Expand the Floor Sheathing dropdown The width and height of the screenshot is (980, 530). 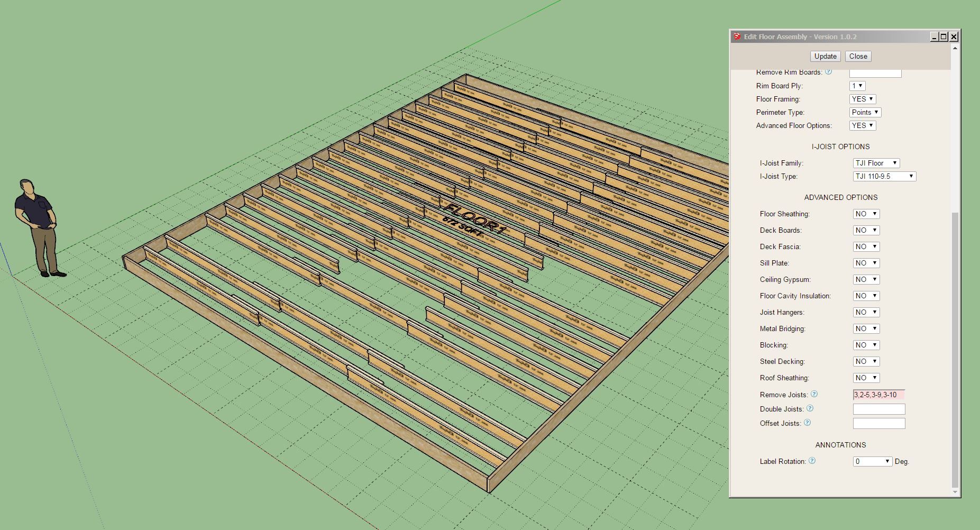pyautogui.click(x=866, y=214)
